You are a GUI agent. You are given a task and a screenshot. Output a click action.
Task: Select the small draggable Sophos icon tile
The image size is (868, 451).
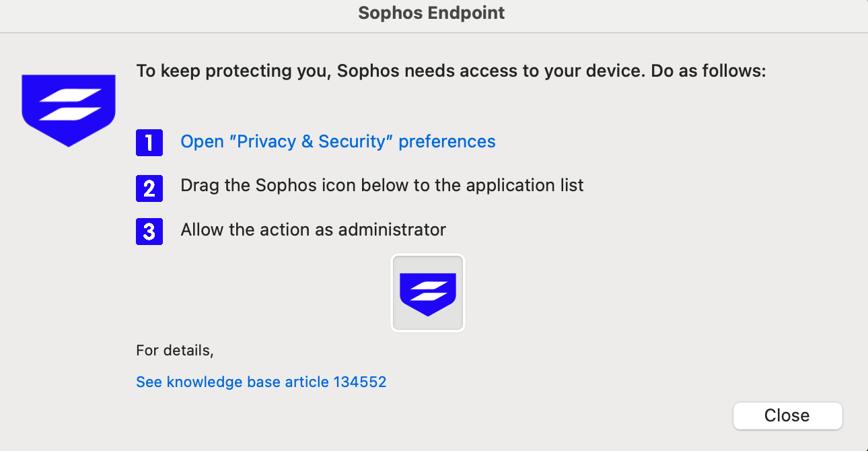[x=428, y=293]
